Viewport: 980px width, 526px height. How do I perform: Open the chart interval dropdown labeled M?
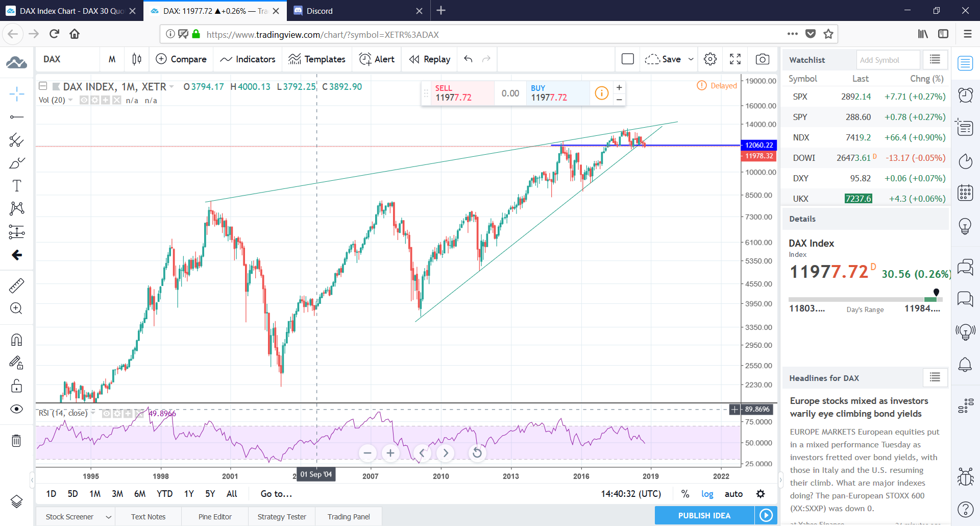pos(112,59)
